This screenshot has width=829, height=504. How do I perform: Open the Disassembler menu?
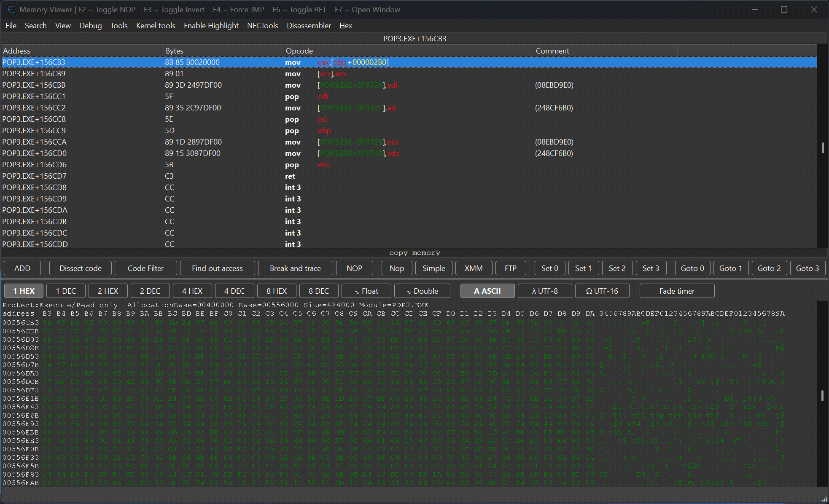point(309,26)
